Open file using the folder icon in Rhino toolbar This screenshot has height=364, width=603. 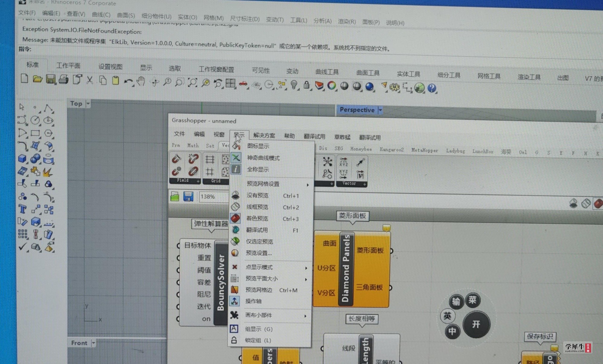[x=38, y=79]
